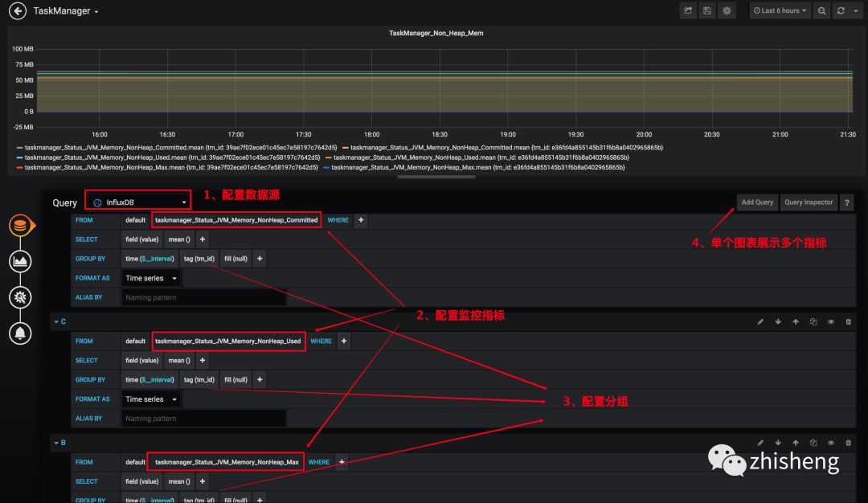Image resolution: width=868 pixels, height=503 pixels.
Task: Duplicate query B
Action: 813,443
